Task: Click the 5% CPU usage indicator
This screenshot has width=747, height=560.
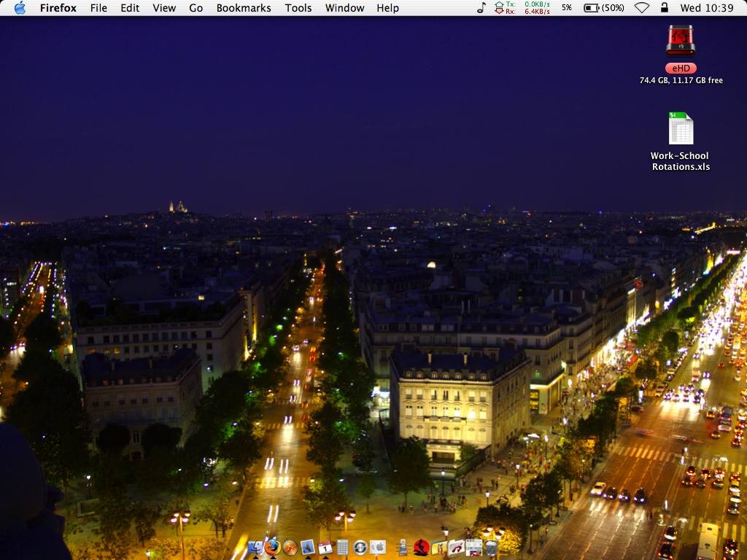Action: tap(567, 8)
